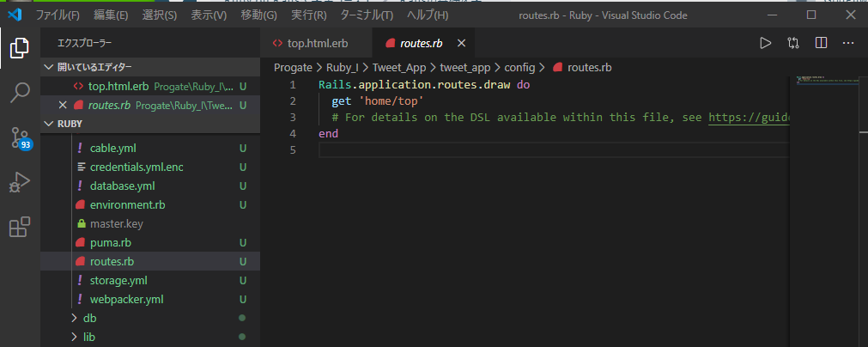The image size is (868, 347).
Task: Click Progate in the breadcrumb
Action: tap(294, 68)
